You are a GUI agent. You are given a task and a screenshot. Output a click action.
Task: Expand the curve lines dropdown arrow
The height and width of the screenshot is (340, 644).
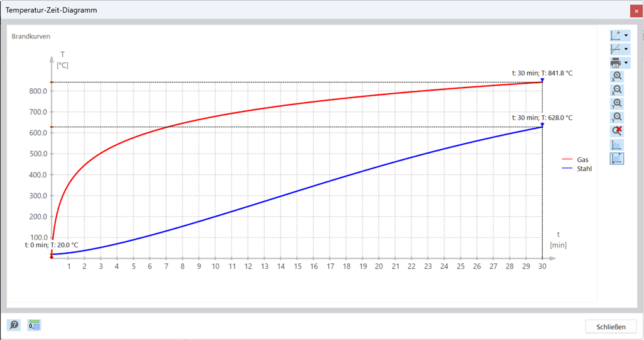click(626, 49)
